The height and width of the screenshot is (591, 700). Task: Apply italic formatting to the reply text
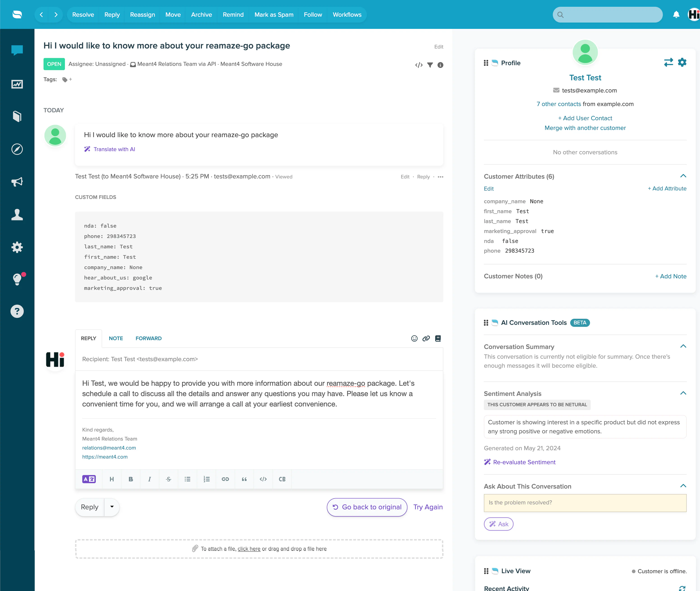pos(150,479)
